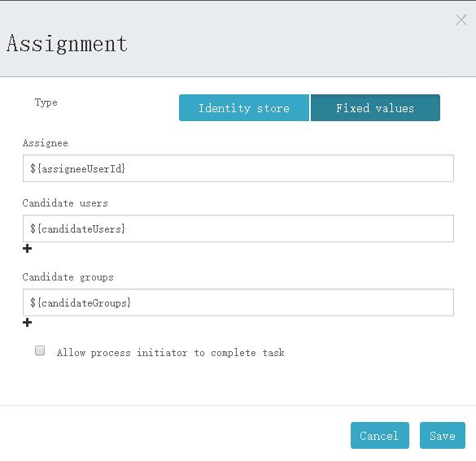Viewport: 476px width, 461px height.
Task: Cancel the assignment changes
Action: 380,435
